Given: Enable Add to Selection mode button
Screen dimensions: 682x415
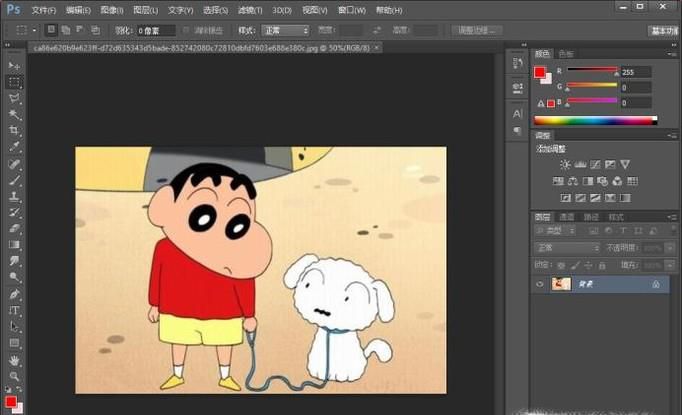Looking at the screenshot, I should pyautogui.click(x=66, y=30).
